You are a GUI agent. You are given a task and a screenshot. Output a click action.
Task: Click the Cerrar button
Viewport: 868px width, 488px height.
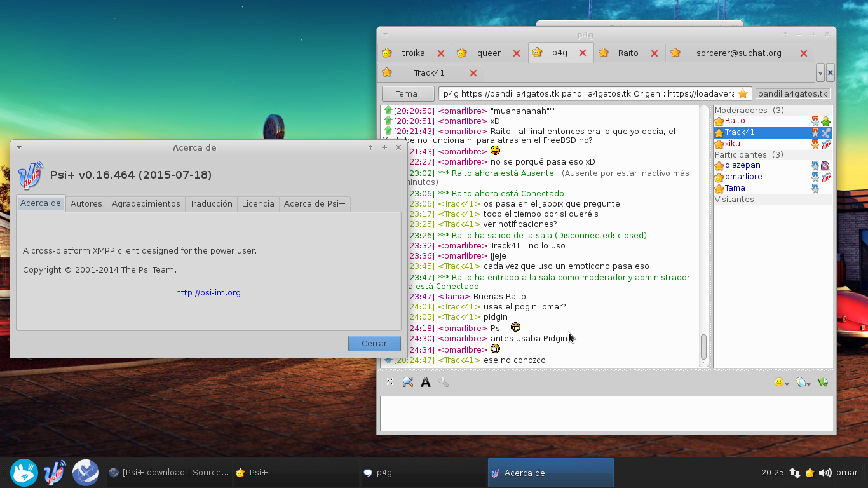click(x=374, y=343)
